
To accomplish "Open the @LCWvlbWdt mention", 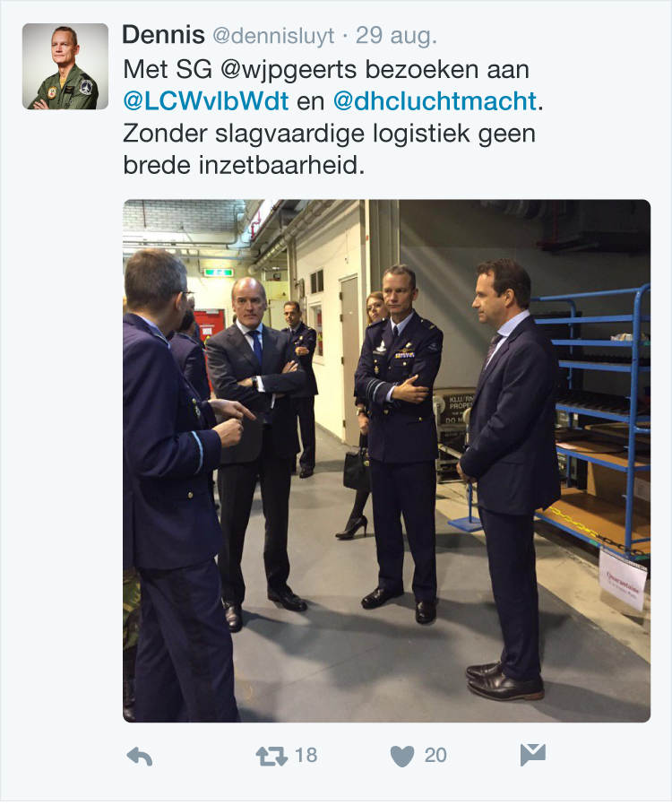I will coord(206,101).
